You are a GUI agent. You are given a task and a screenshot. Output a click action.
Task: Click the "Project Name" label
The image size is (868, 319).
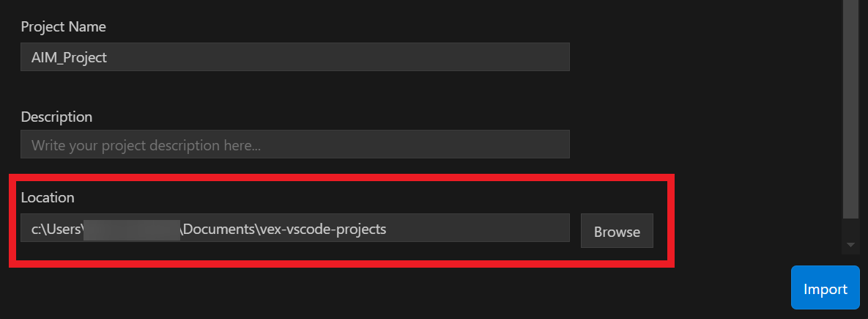tap(63, 27)
